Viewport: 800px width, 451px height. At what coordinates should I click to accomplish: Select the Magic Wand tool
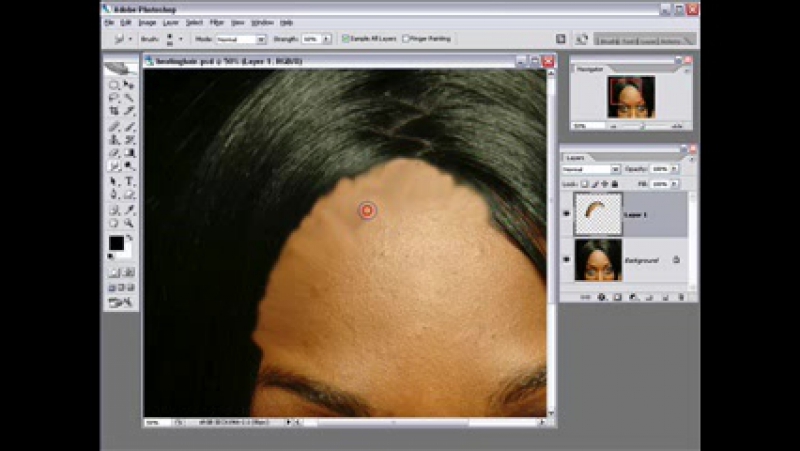click(129, 98)
